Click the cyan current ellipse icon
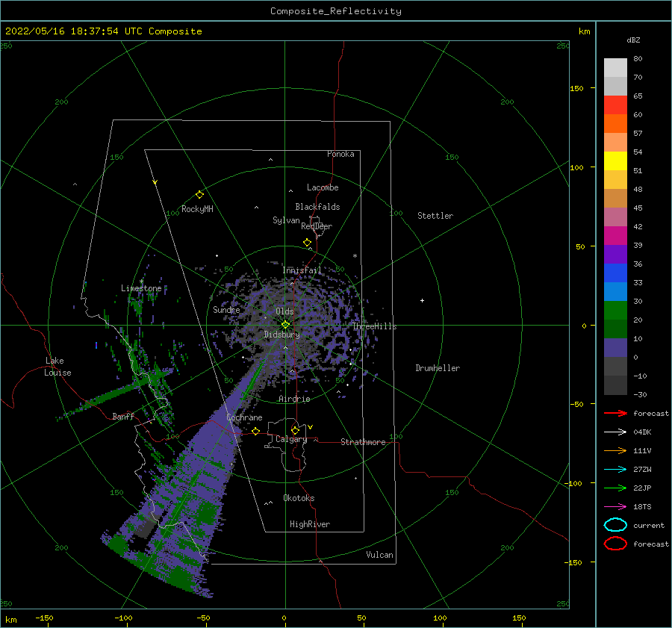This screenshot has width=672, height=628. pos(615,525)
